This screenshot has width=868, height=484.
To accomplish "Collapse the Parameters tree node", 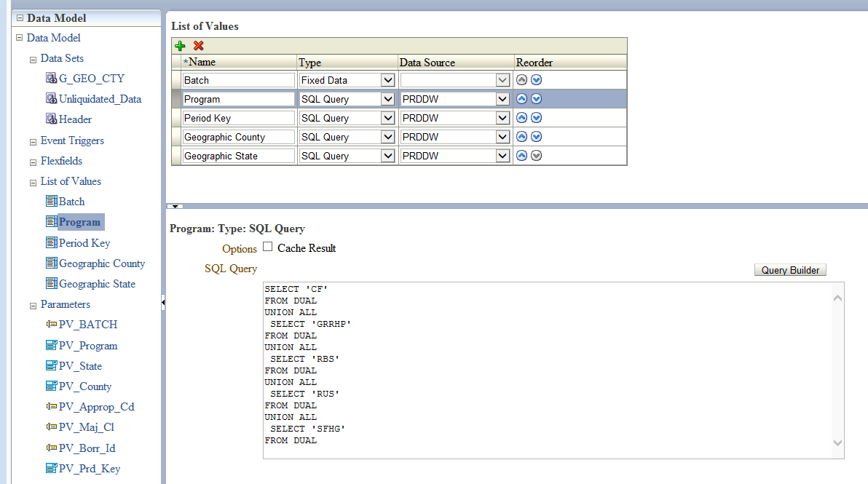I will click(33, 306).
